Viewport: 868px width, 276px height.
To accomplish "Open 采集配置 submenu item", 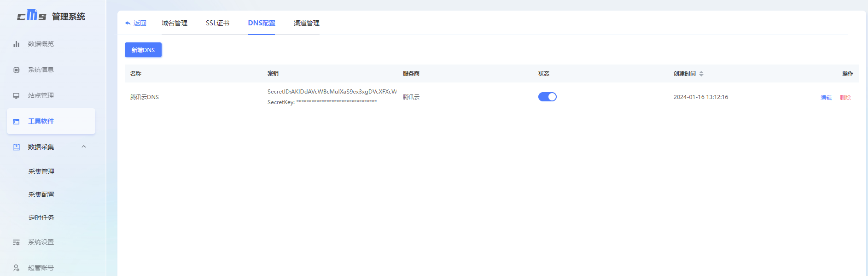I will 41,194.
